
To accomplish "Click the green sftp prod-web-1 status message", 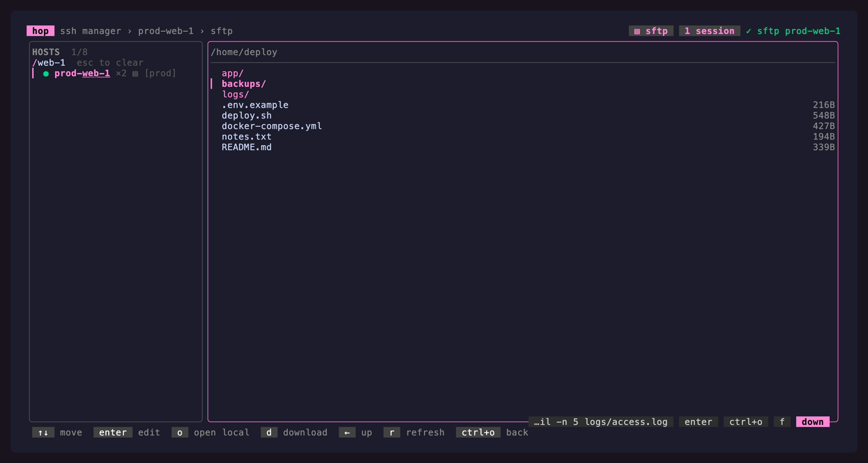I will [793, 31].
